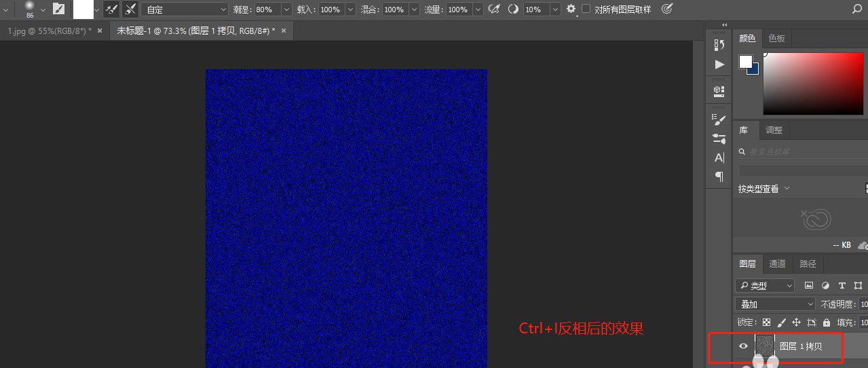Click the white current color swatch in options bar

point(83,9)
